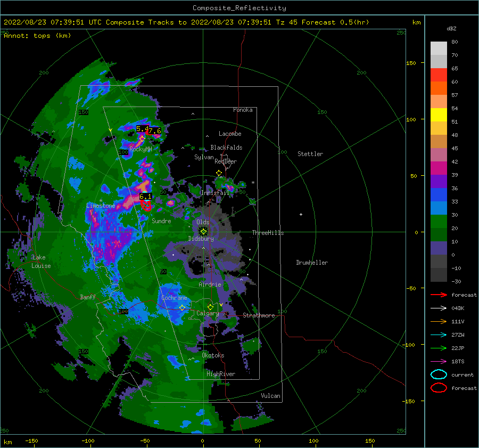Screen dimensions: 479x448
Task: Click the Banff town label
Action: 88,297
